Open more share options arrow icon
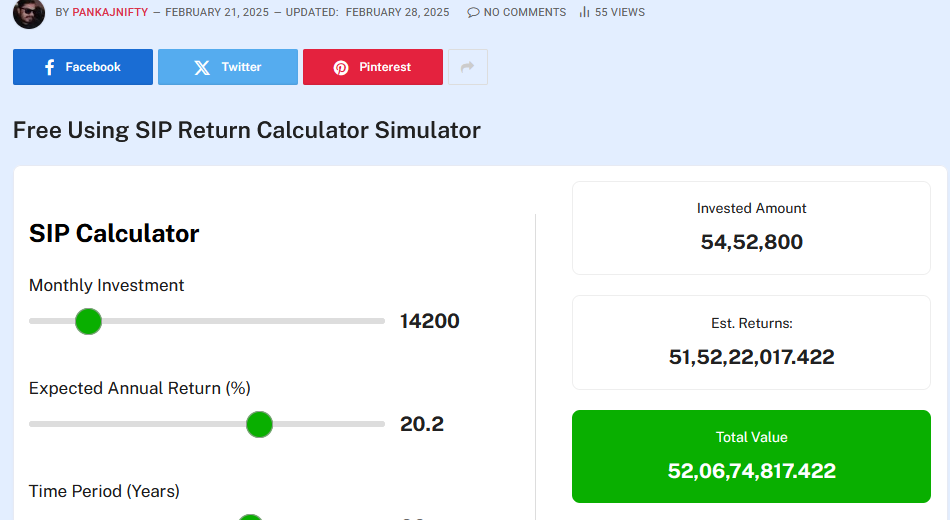950x520 pixels. pos(467,67)
